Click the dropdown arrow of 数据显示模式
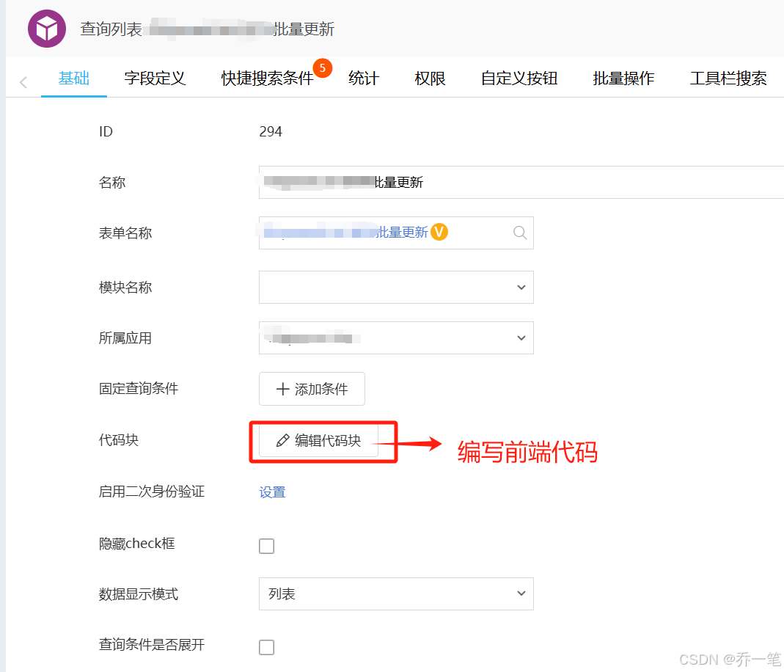 pyautogui.click(x=521, y=594)
